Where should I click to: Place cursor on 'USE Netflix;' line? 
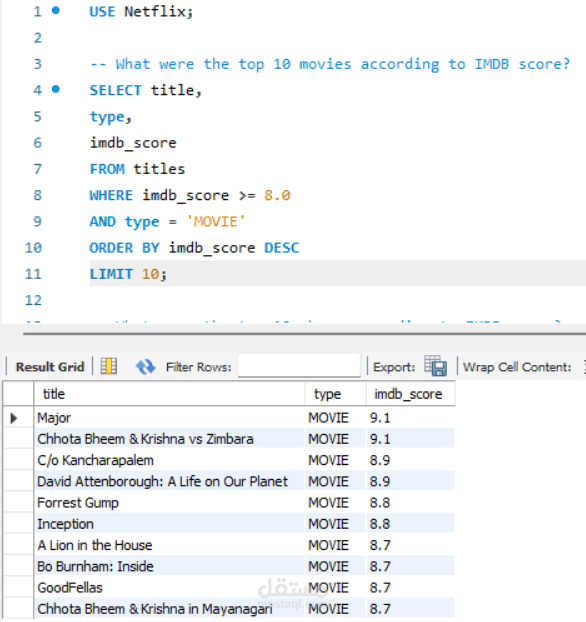coord(141,12)
